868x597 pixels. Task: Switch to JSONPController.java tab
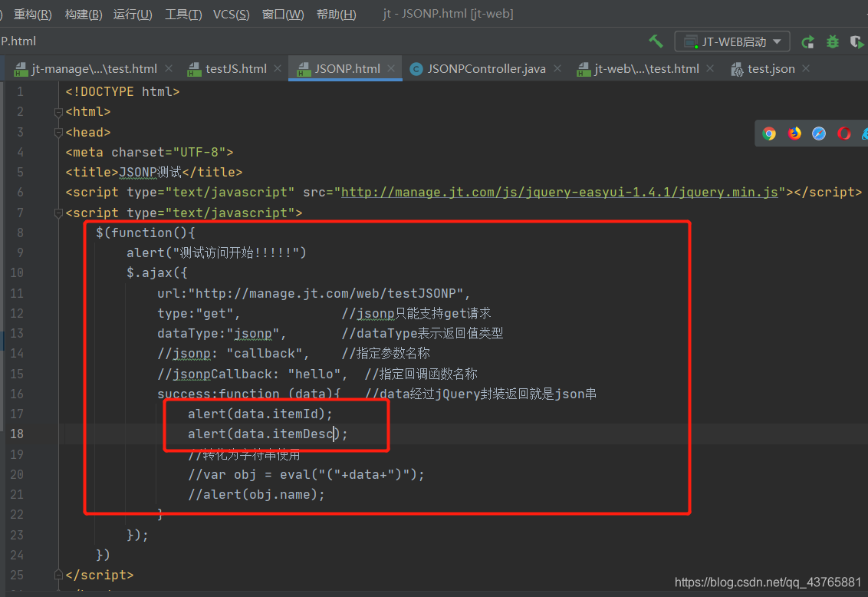click(486, 68)
